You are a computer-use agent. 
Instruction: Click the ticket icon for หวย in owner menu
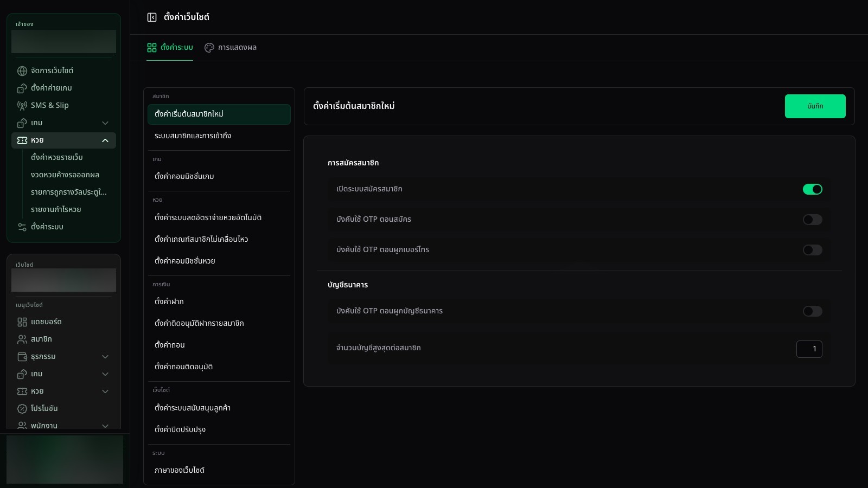pyautogui.click(x=22, y=140)
